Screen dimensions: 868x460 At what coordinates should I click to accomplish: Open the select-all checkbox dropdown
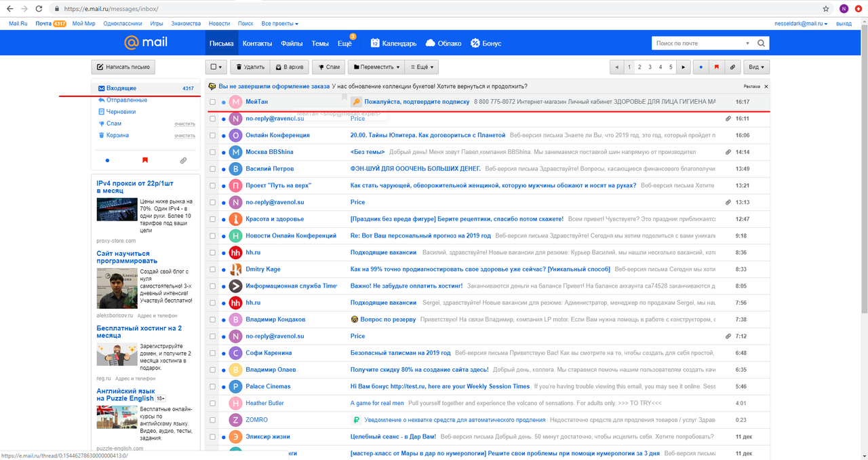pos(216,67)
